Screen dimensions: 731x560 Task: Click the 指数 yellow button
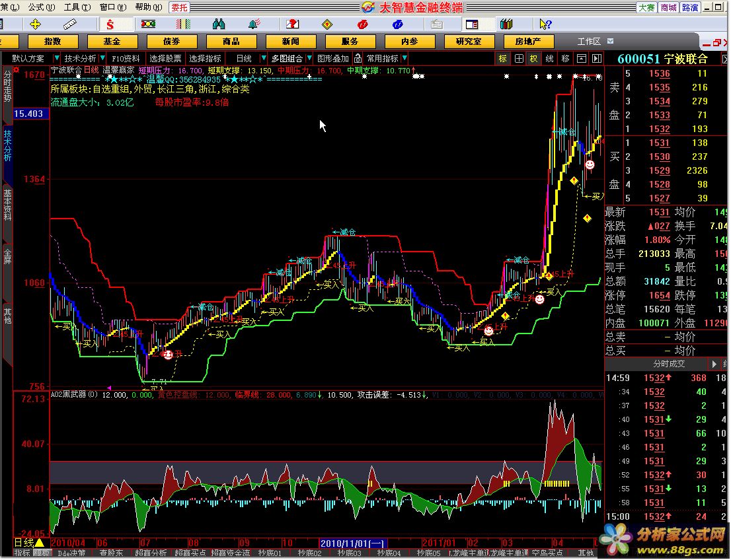pyautogui.click(x=53, y=42)
